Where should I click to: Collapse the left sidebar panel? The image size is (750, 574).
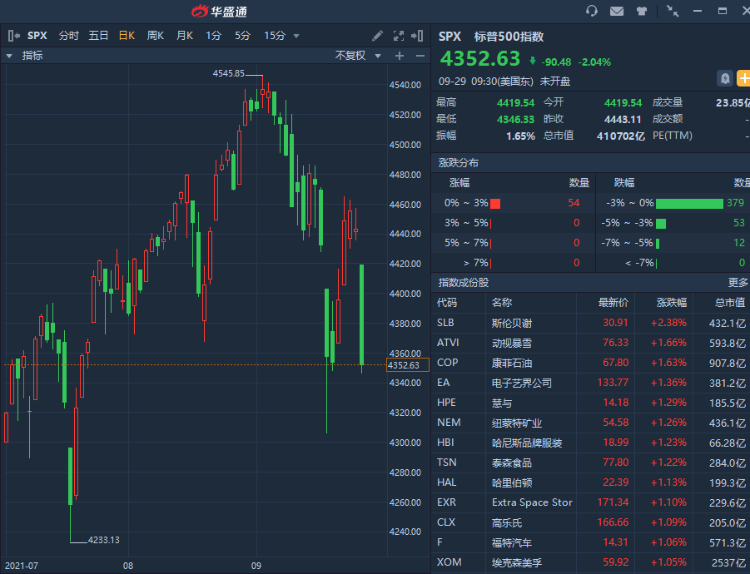[11, 35]
